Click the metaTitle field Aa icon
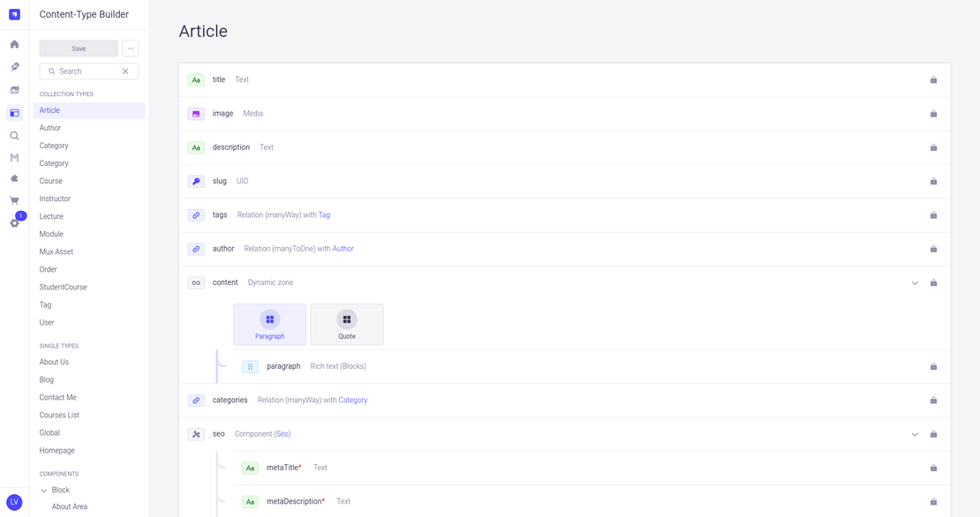Viewport: 980px width, 517px height. tap(250, 468)
